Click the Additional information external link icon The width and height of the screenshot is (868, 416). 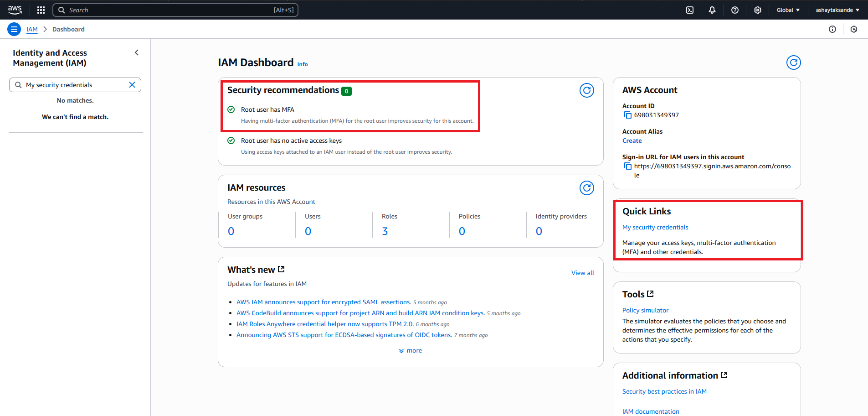click(724, 375)
